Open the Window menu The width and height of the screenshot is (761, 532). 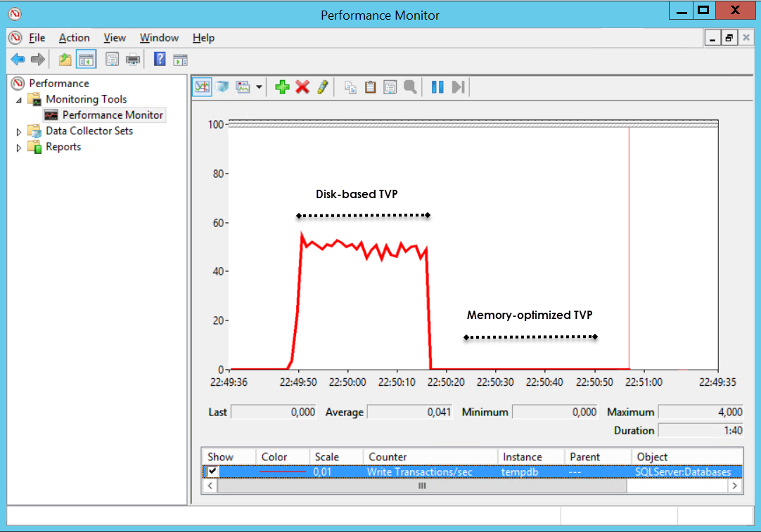tap(159, 37)
